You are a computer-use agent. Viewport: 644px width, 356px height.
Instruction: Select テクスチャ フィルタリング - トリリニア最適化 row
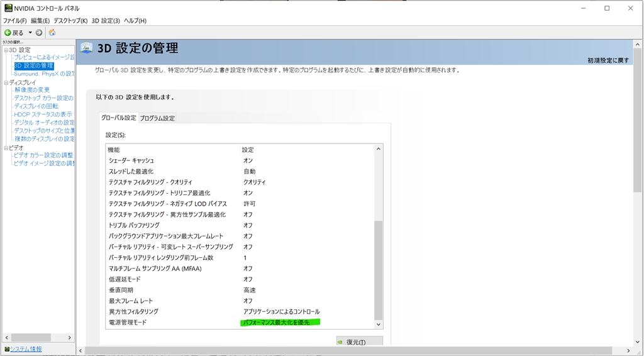pos(240,193)
